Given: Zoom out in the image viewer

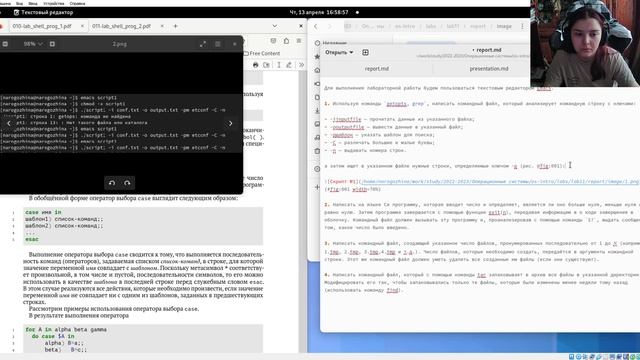Looking at the screenshot, I should click(x=5, y=44).
